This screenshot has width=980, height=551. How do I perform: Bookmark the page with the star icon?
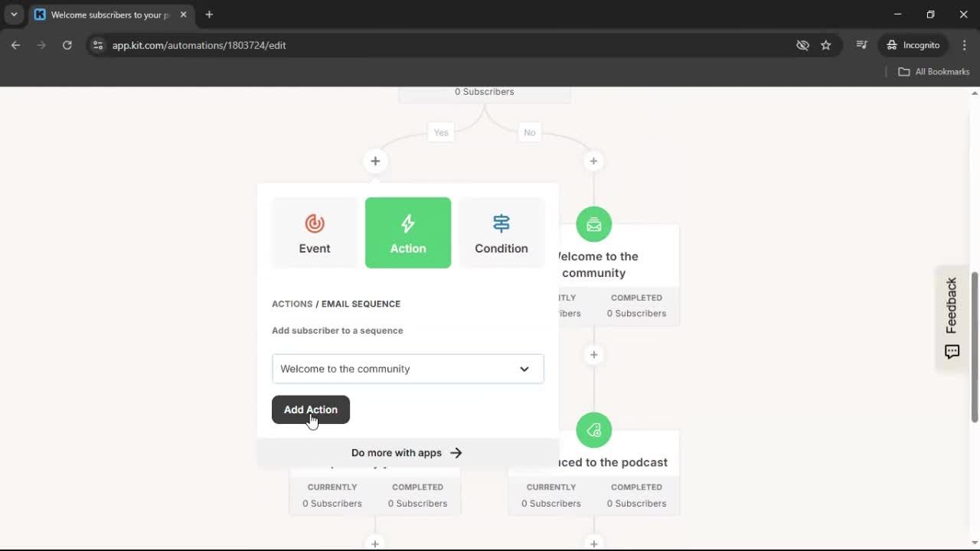click(826, 45)
